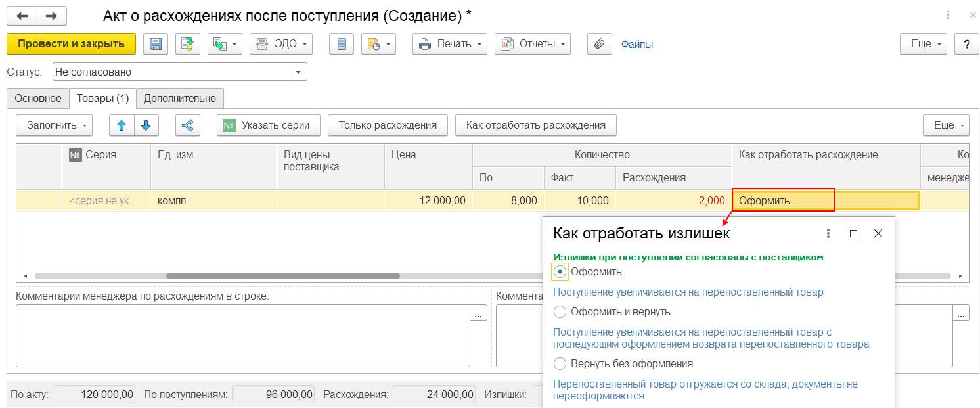
Task: Move the row down with the blue arrow
Action: [146, 125]
